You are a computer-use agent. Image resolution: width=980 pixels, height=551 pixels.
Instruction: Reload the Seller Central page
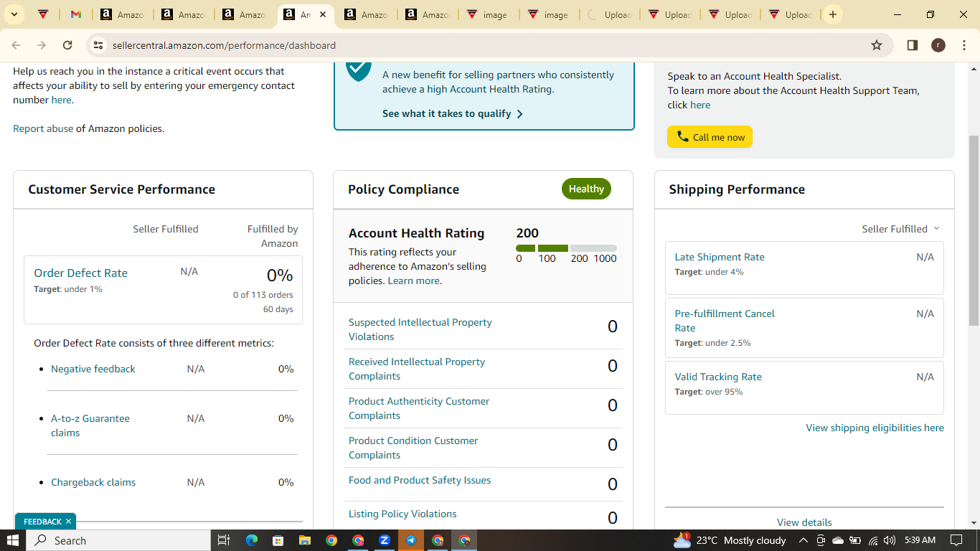[x=67, y=45]
